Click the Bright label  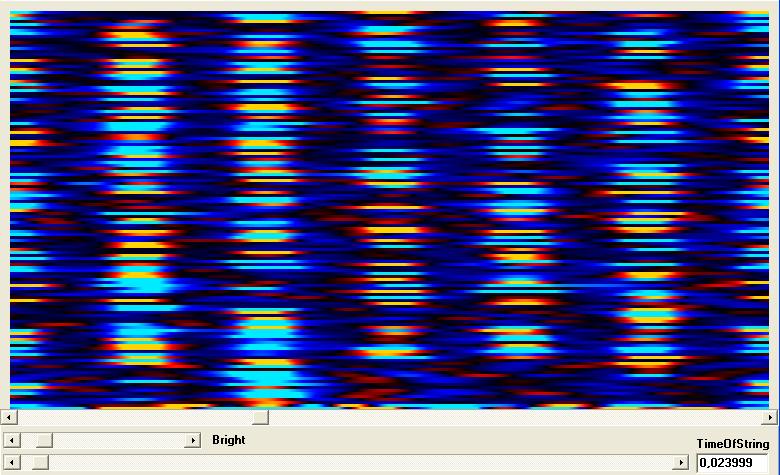coord(229,440)
